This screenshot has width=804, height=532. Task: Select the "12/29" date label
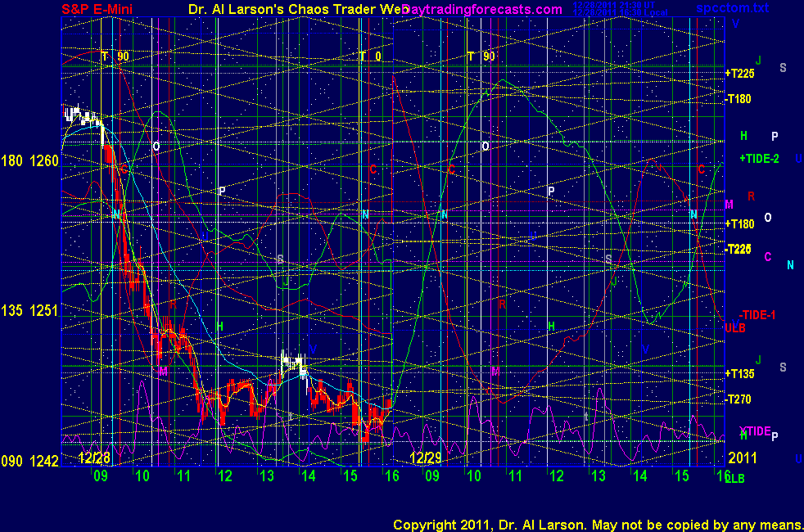click(x=426, y=458)
